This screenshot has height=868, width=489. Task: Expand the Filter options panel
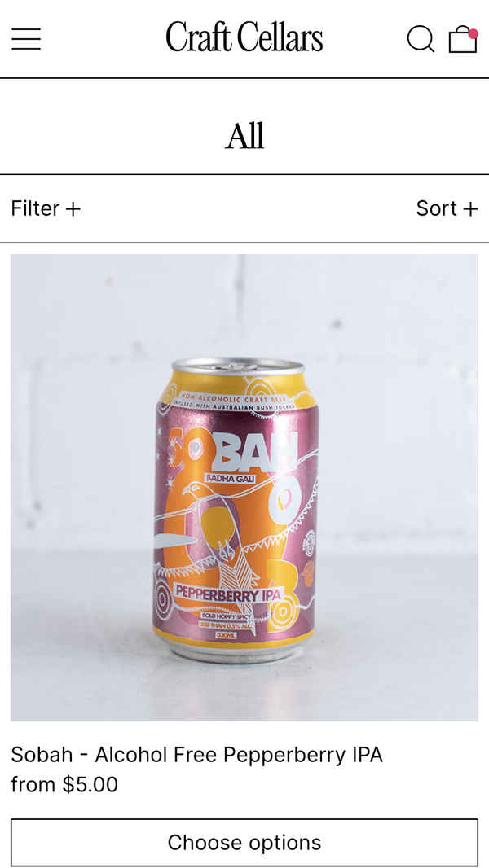click(46, 208)
